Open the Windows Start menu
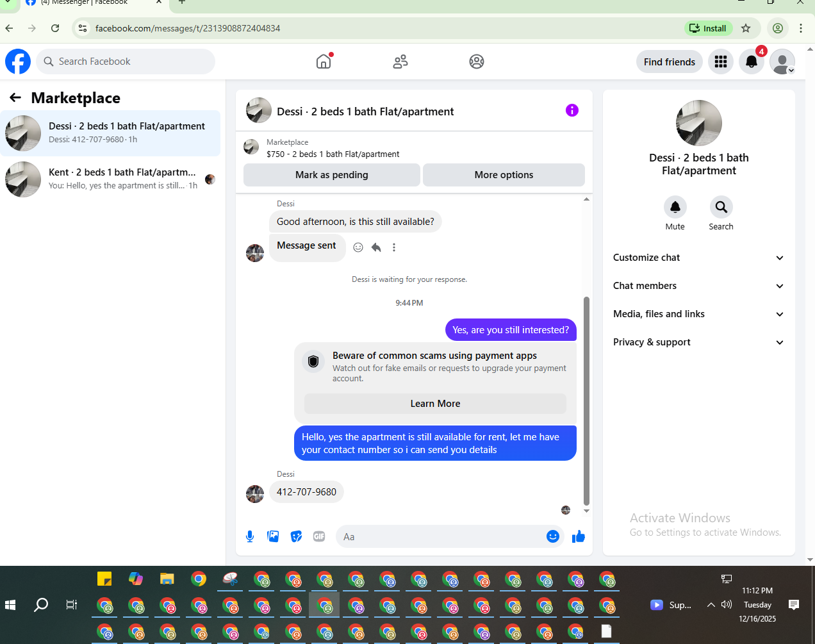 [x=10, y=605]
